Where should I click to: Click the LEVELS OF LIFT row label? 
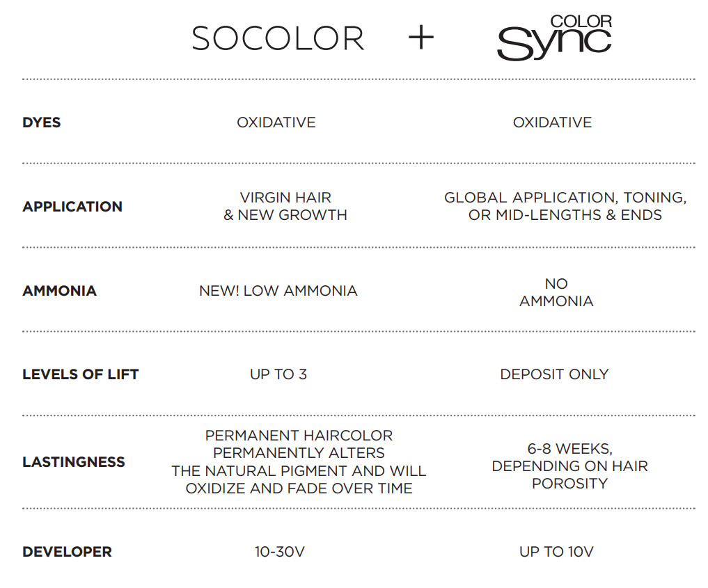81,374
